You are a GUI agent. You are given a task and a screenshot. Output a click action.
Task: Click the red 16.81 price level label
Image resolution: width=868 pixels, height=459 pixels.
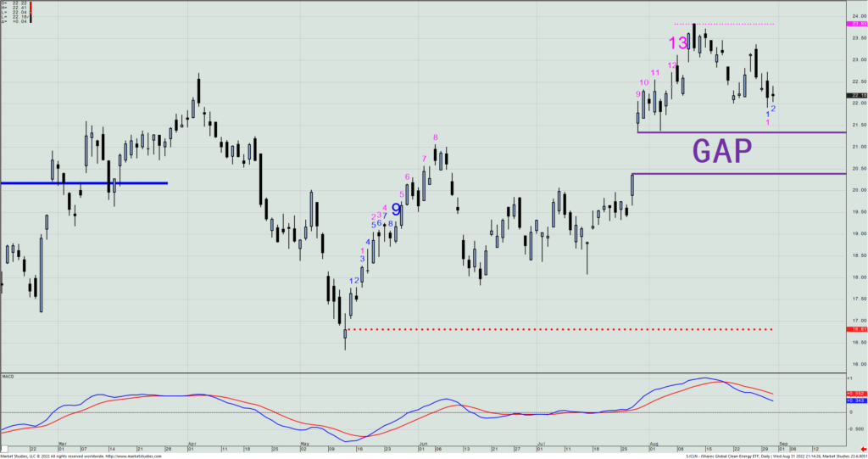point(857,329)
